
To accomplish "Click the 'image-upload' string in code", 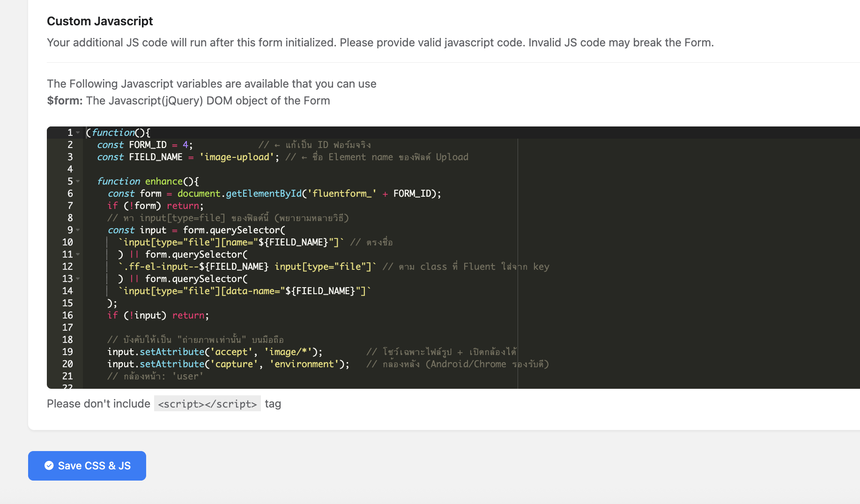I will [237, 157].
